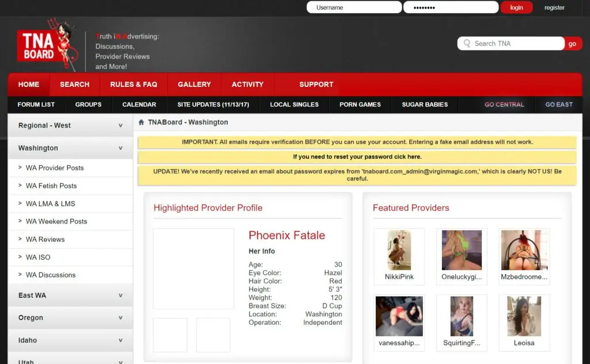The width and height of the screenshot is (590, 364).
Task: Click the reset password notice
Action: click(357, 157)
